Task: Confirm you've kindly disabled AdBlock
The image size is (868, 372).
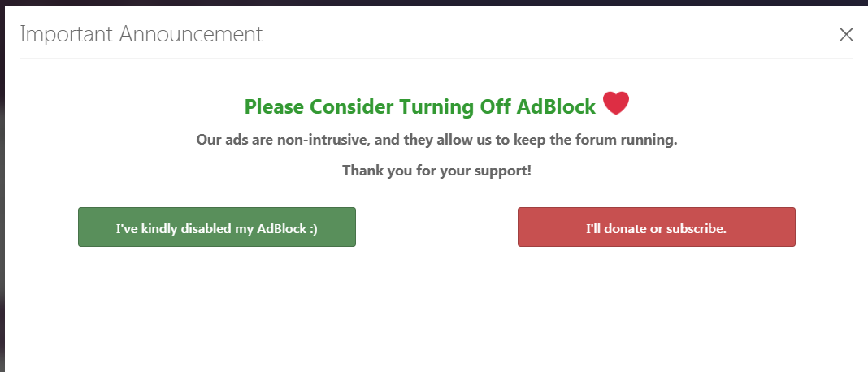Action: pos(217,227)
